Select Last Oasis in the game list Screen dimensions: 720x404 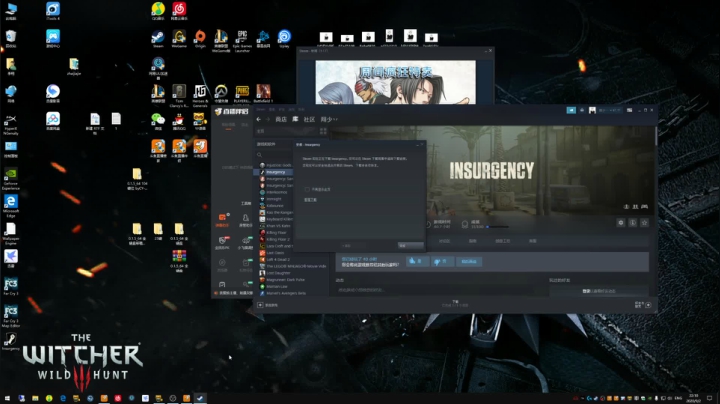[x=274, y=252]
